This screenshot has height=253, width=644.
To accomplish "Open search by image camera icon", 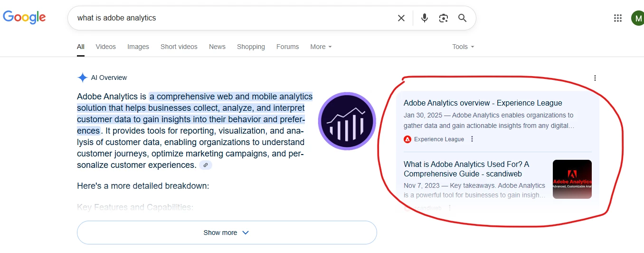I will pos(444,18).
